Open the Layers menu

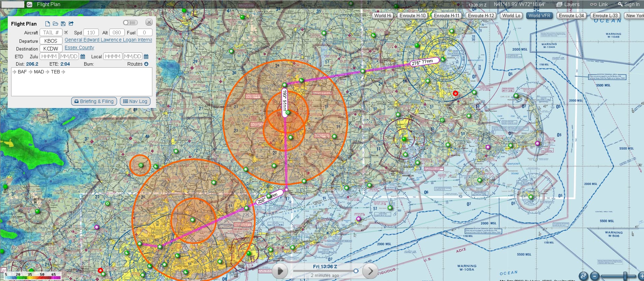(x=568, y=4)
